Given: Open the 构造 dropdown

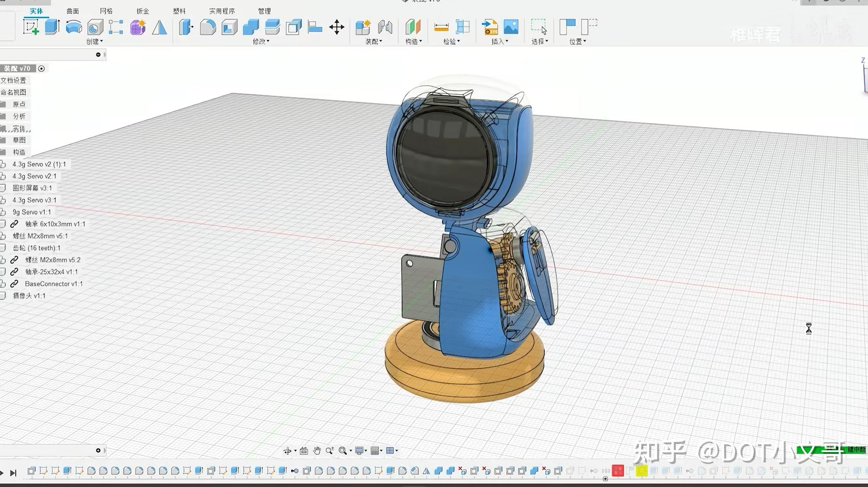Looking at the screenshot, I should [x=413, y=41].
